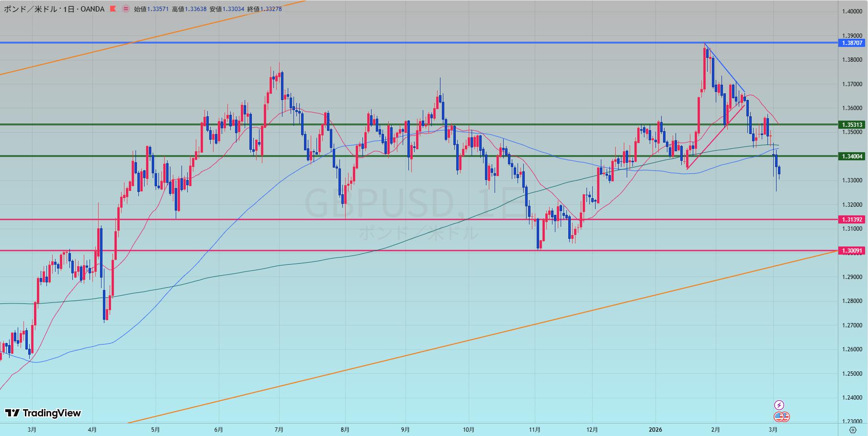Select the blue 1.38707 price label

click(x=852, y=43)
